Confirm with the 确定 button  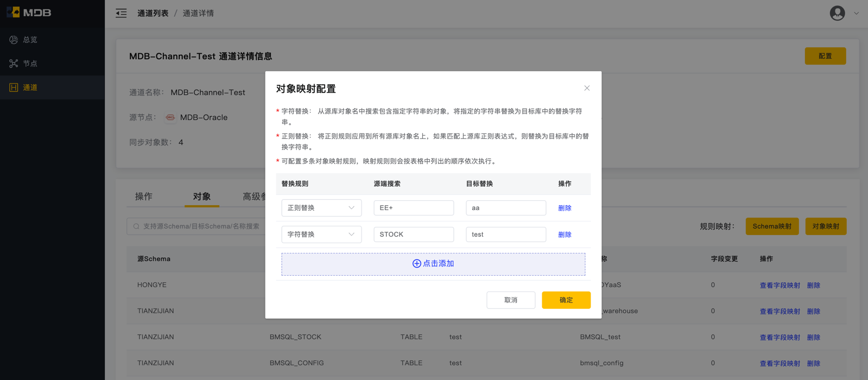(566, 300)
